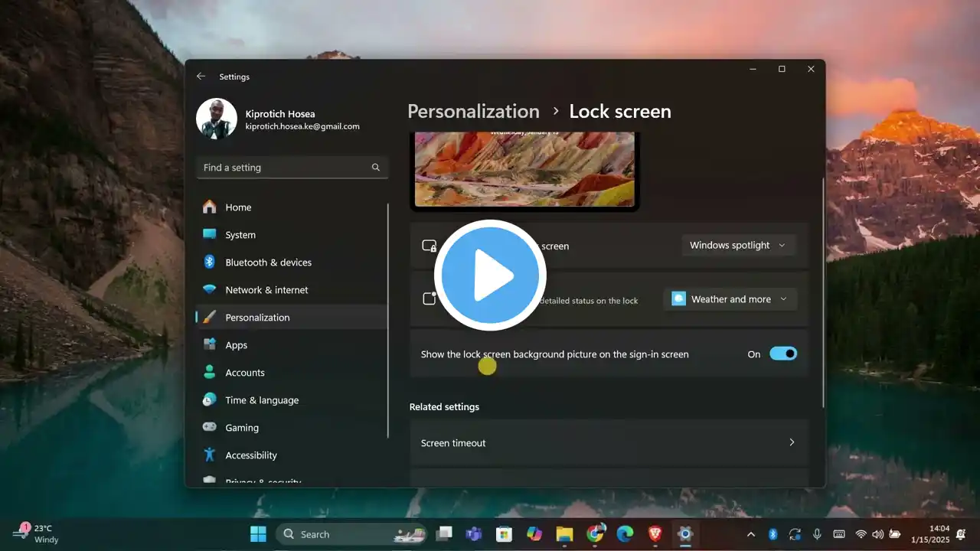Open Network & internet settings

(x=292, y=290)
